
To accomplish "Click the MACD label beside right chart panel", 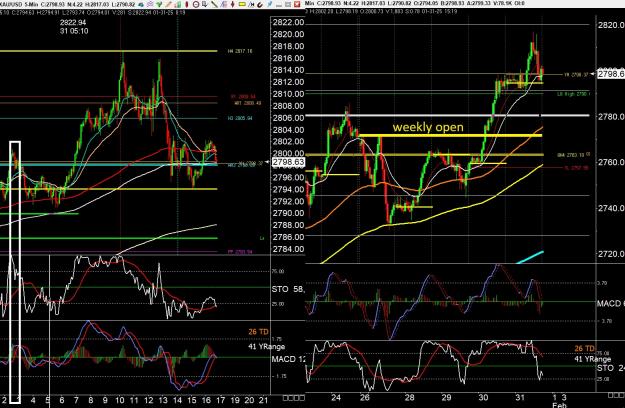I will coord(611,304).
